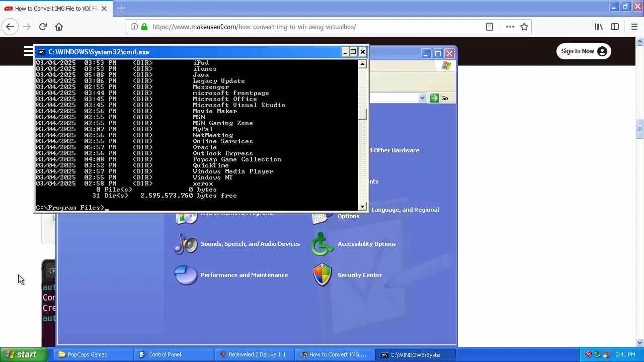Reload the makeuseof page
Image resolution: width=644 pixels, height=362 pixels.
pyautogui.click(x=43, y=27)
